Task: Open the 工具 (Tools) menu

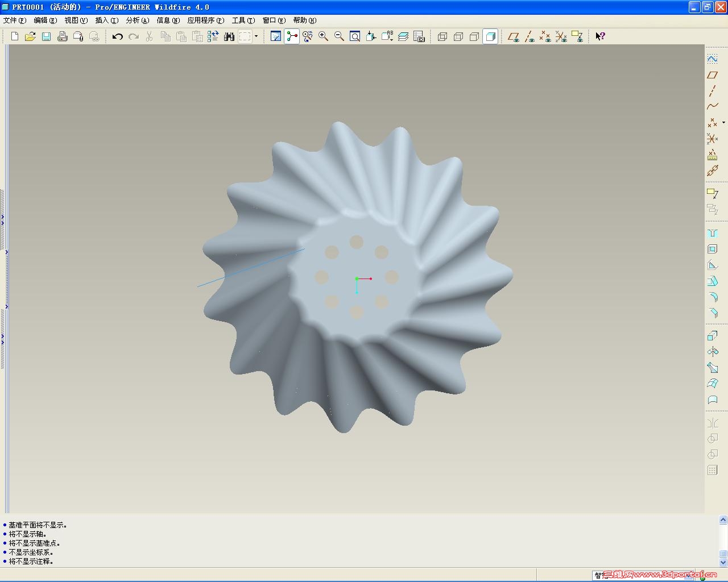Action: coord(243,20)
